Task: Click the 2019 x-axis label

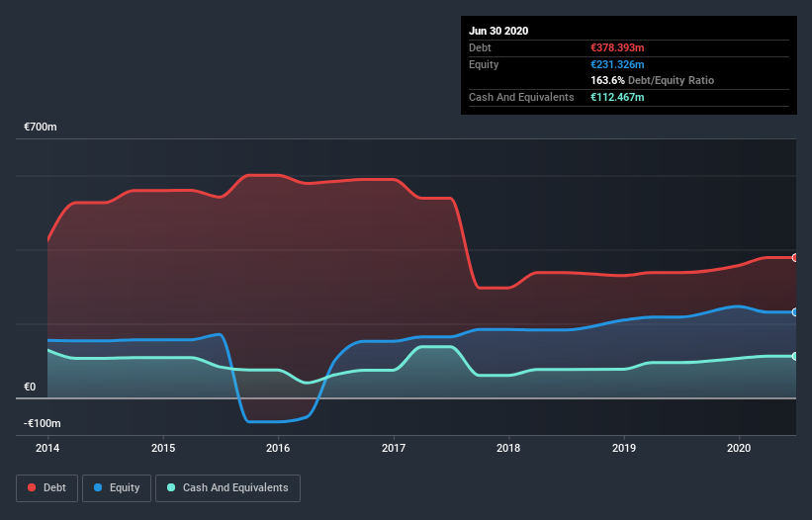Action: [624, 448]
